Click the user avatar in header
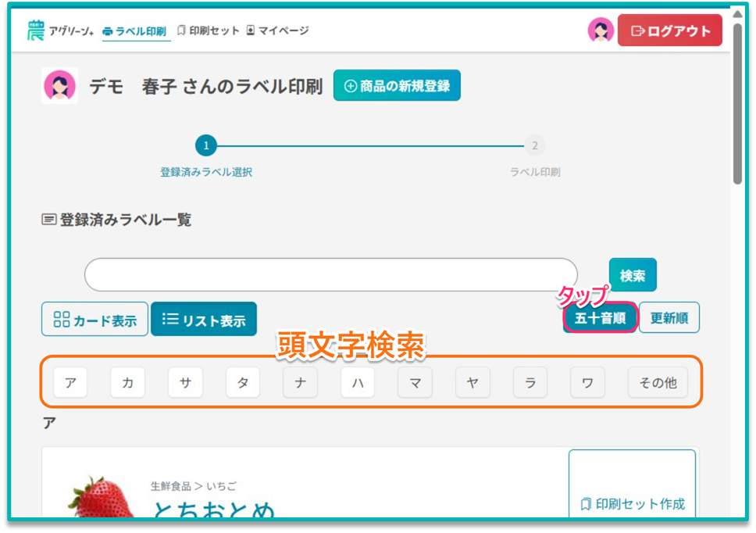Viewport: 756px width, 533px height. 600,30
